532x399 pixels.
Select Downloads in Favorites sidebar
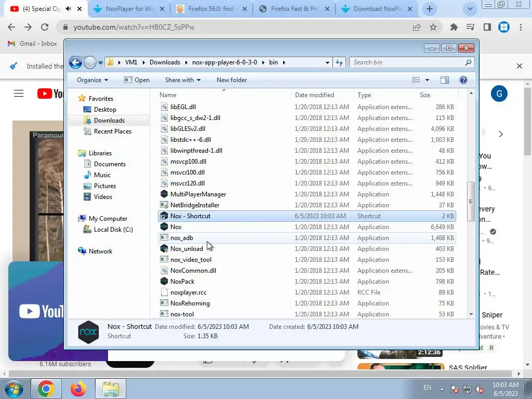coord(109,121)
